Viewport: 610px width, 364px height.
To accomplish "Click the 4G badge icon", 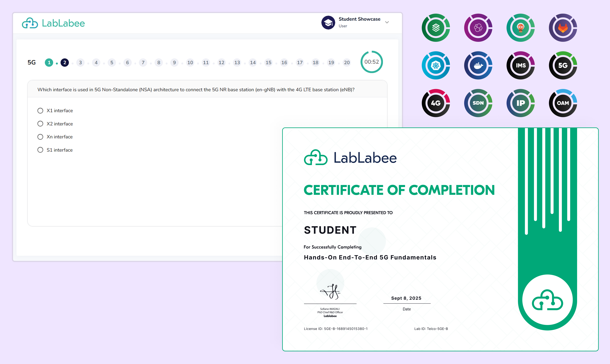I will (x=436, y=103).
